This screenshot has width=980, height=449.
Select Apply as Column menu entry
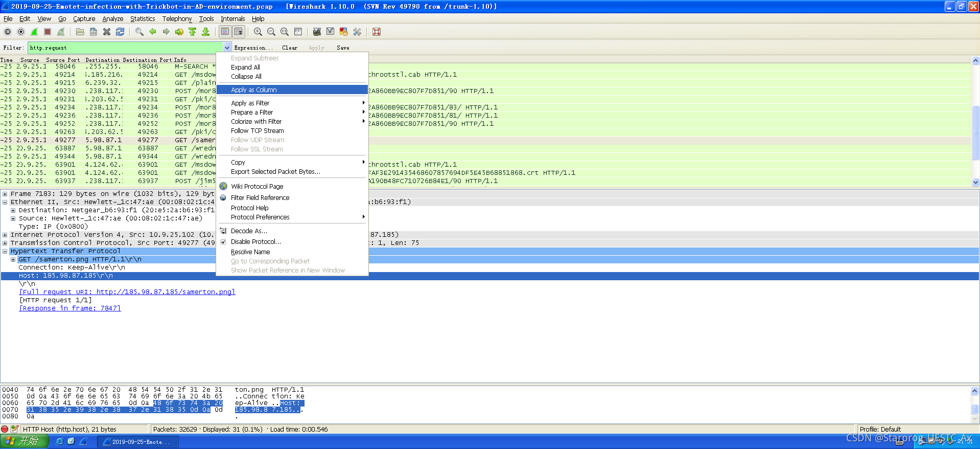(292, 90)
